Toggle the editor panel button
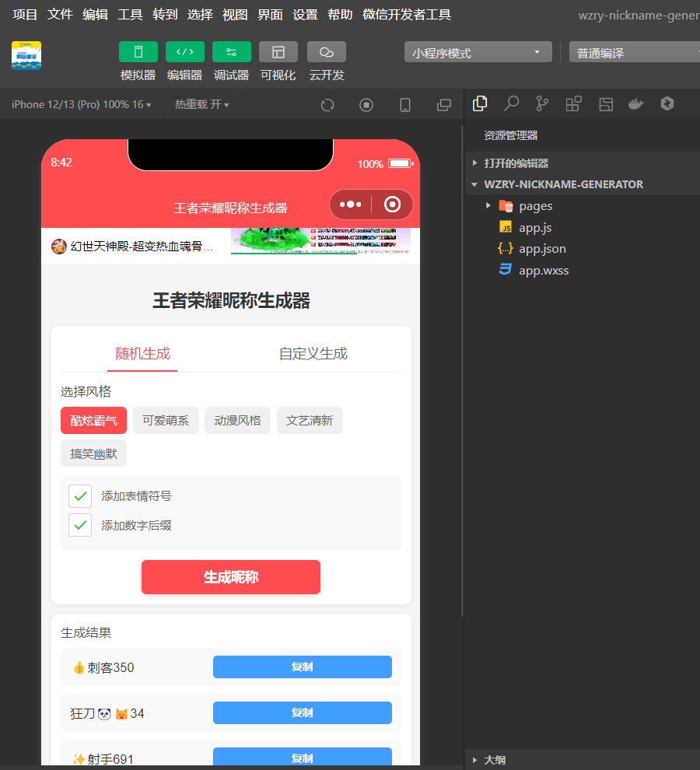This screenshot has width=700, height=770. (184, 52)
